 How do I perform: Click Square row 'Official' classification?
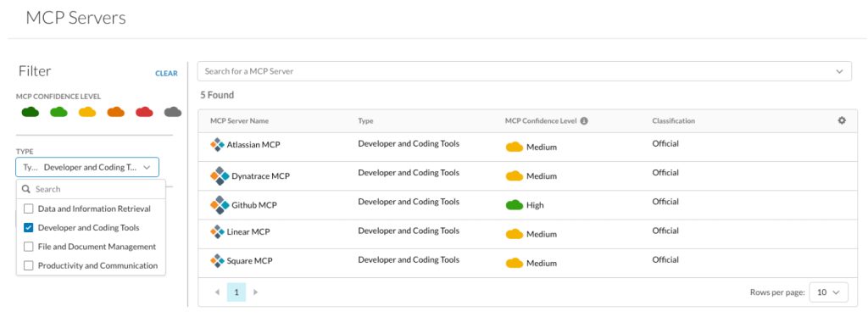click(665, 260)
